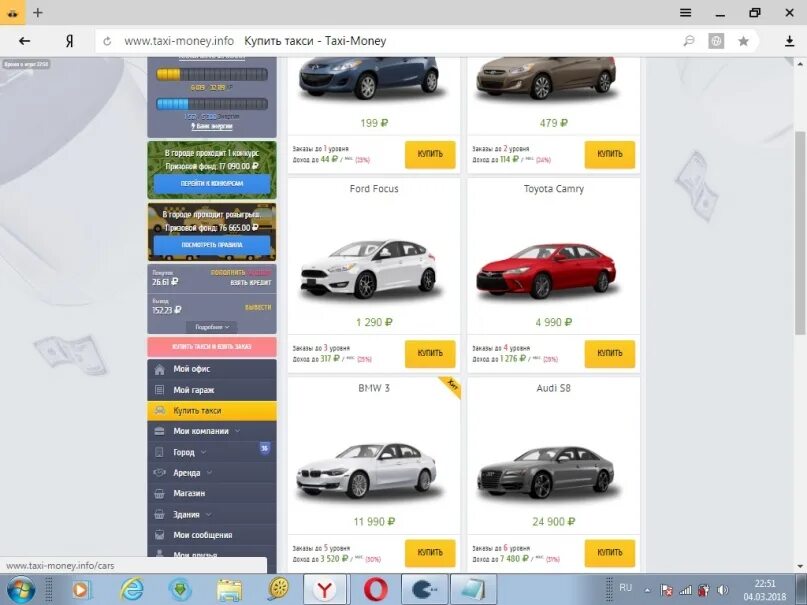Click the white BMW 3 car image
The width and height of the screenshot is (807, 605).
tap(366, 470)
